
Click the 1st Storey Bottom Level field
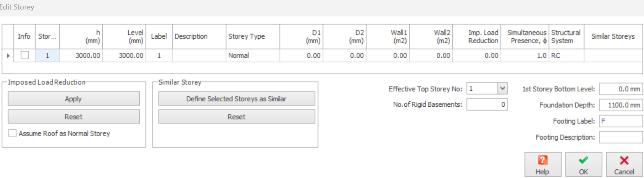(x=621, y=89)
